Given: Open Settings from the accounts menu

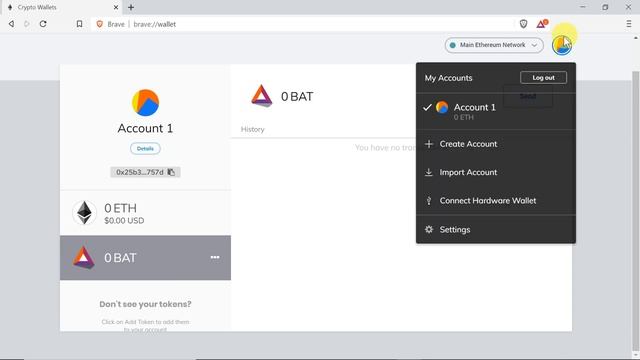Looking at the screenshot, I should 496,229.
